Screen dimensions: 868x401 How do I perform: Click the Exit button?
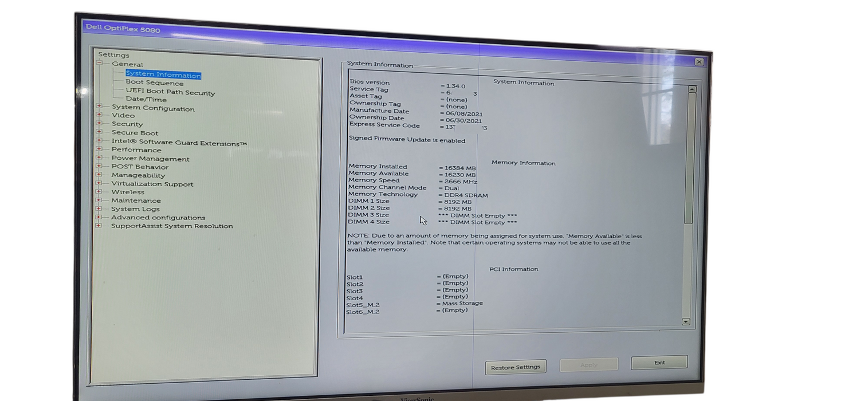659,363
